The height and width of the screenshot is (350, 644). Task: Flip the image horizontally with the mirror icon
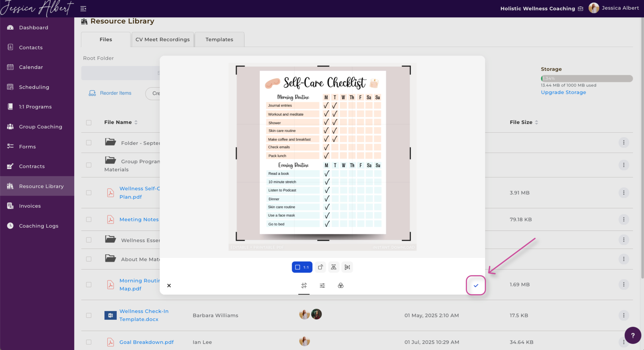tap(334, 267)
